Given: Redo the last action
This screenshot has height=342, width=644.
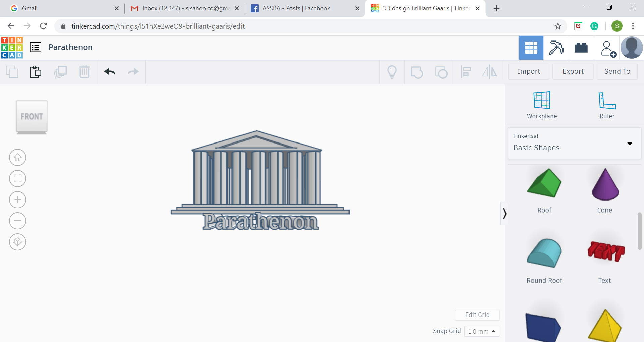Looking at the screenshot, I should (x=133, y=72).
